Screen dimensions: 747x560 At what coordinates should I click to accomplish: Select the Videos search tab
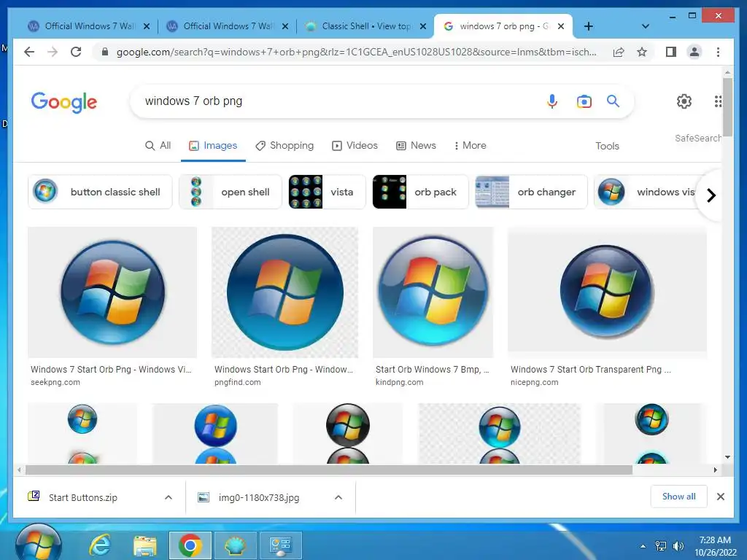pos(355,145)
